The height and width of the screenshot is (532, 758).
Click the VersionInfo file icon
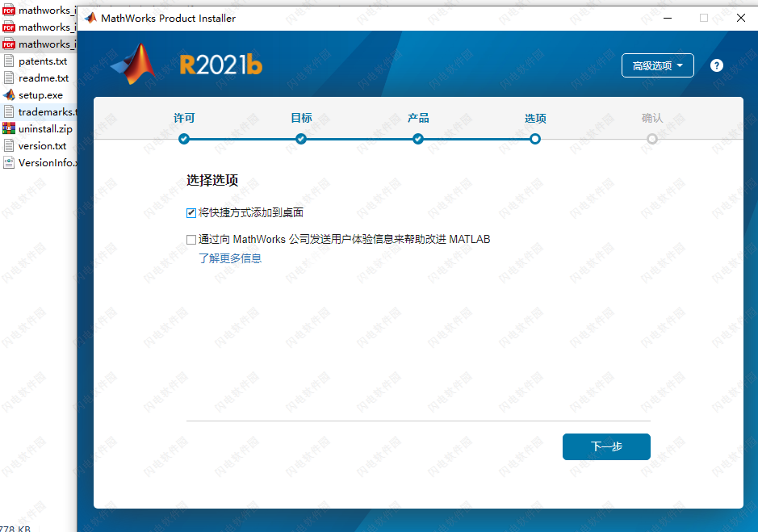(x=9, y=162)
